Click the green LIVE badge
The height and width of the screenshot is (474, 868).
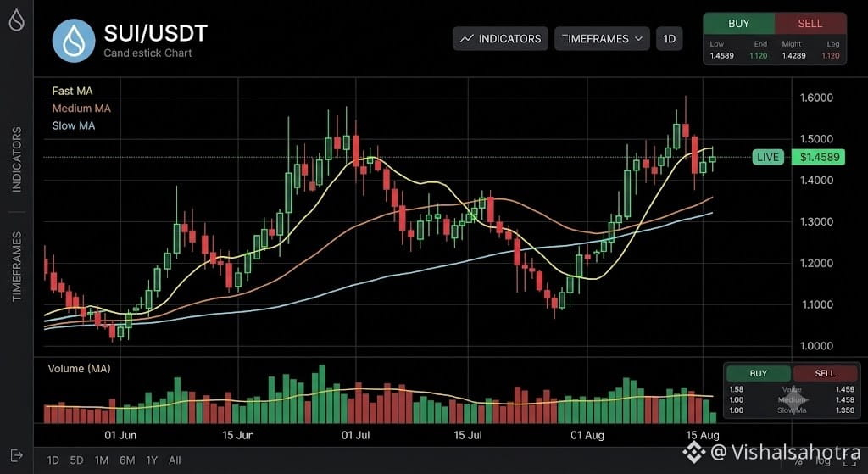pos(768,157)
